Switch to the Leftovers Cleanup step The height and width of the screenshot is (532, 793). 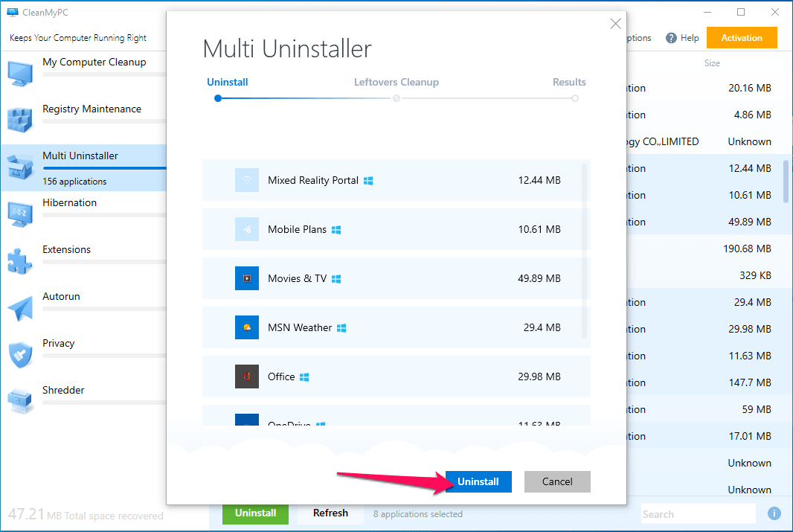click(x=396, y=82)
